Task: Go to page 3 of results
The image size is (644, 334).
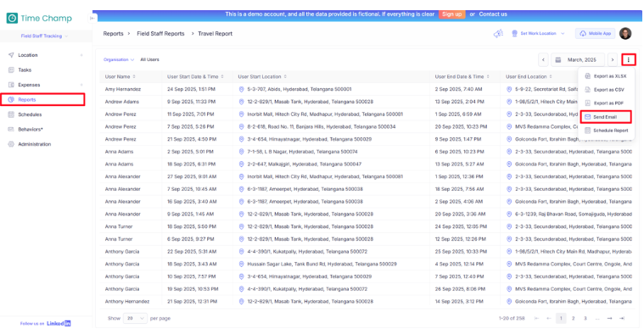Action: pyautogui.click(x=585, y=319)
